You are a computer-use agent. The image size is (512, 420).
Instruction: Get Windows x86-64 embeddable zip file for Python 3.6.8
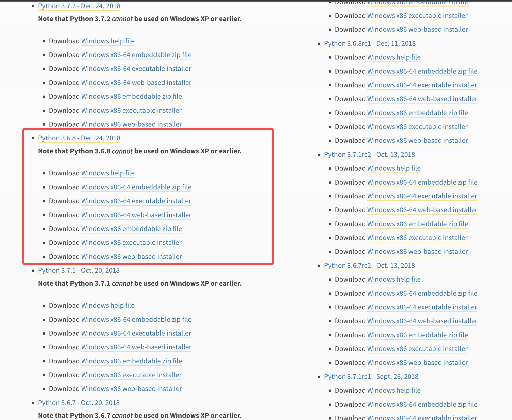[136, 187]
